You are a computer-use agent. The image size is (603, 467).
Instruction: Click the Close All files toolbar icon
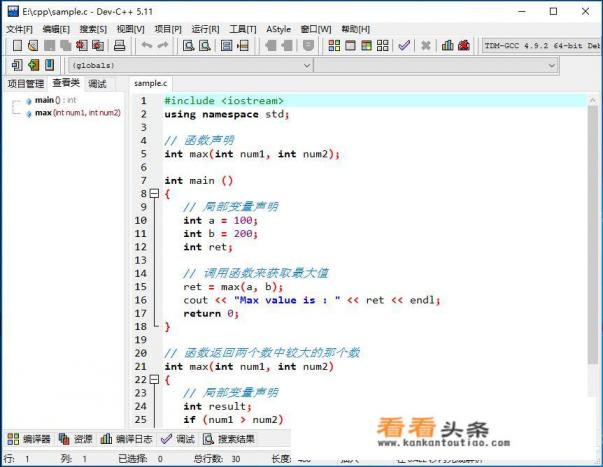tap(98, 45)
